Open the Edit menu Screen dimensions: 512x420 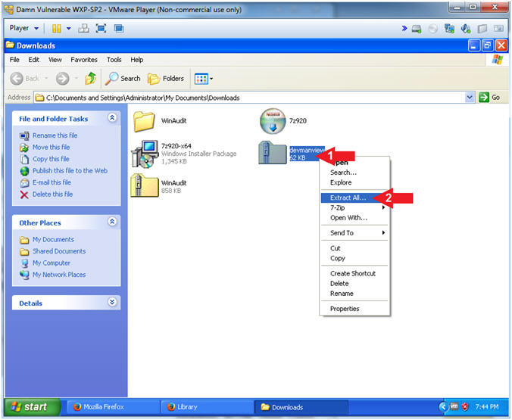click(x=33, y=60)
